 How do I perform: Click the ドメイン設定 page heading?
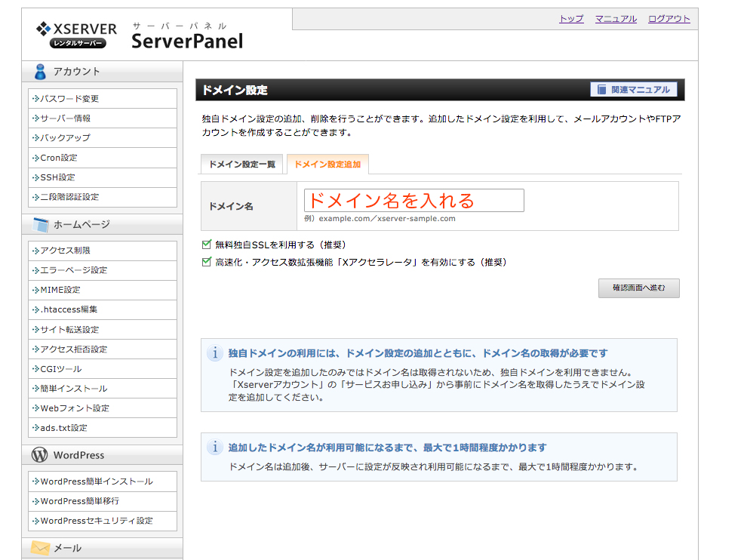click(235, 90)
